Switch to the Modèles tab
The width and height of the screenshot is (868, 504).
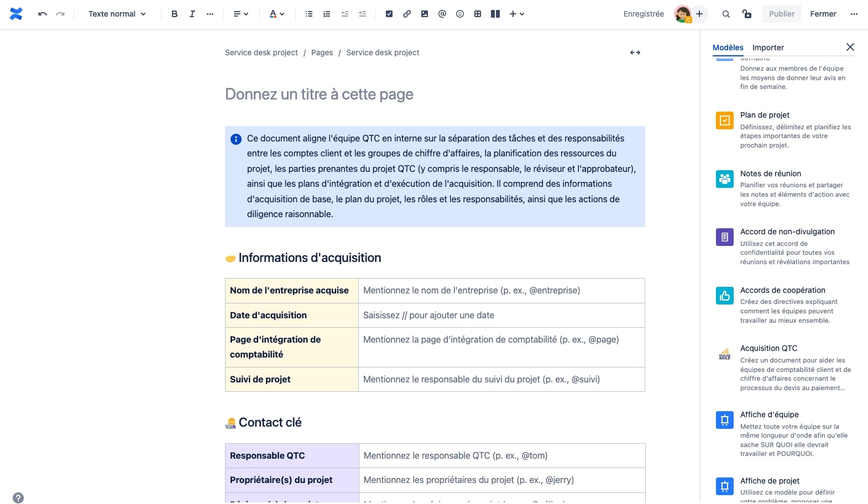pos(728,48)
